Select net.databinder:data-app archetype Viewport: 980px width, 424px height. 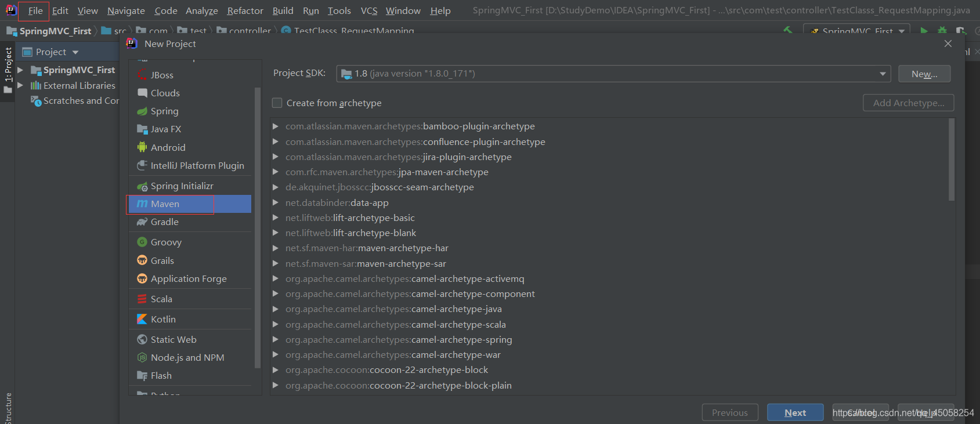click(x=337, y=202)
